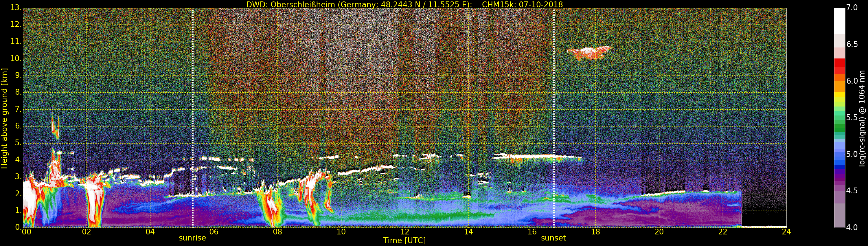Click the 'CHM15k: 07-10-2018' date label

point(523,4)
